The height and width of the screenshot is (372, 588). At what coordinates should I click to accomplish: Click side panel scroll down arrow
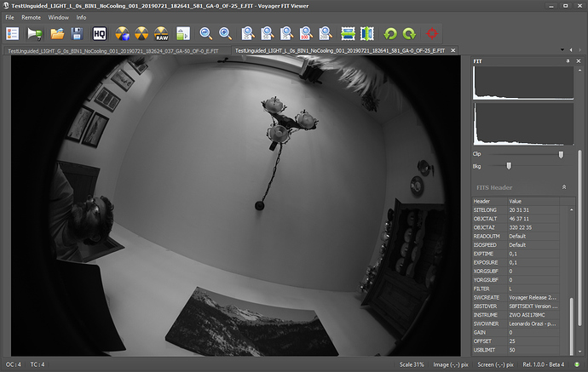coord(579,352)
